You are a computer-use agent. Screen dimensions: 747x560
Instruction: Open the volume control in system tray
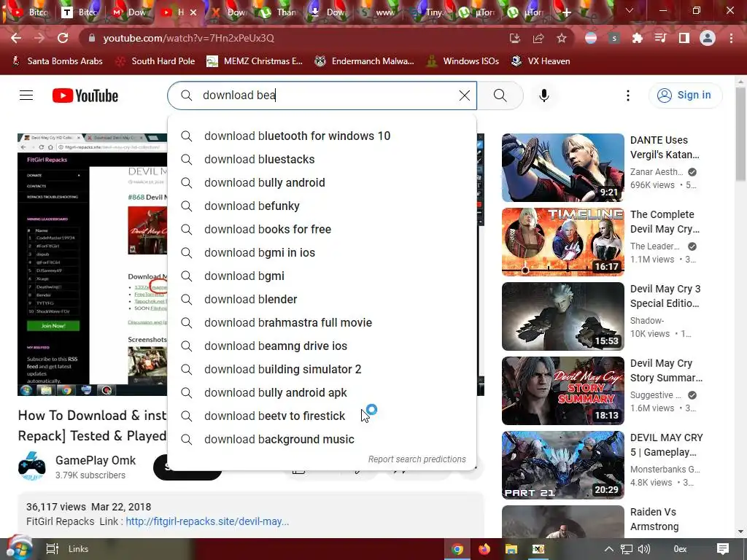[643, 549]
